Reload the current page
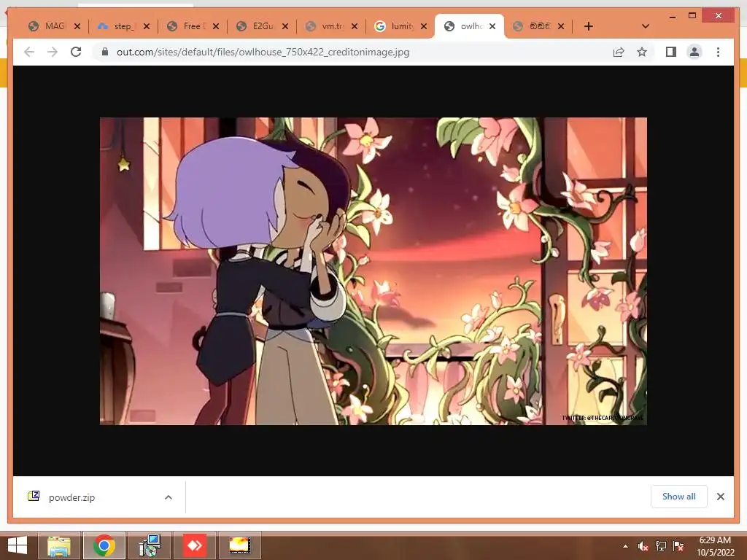This screenshot has width=747, height=560. pos(76,52)
